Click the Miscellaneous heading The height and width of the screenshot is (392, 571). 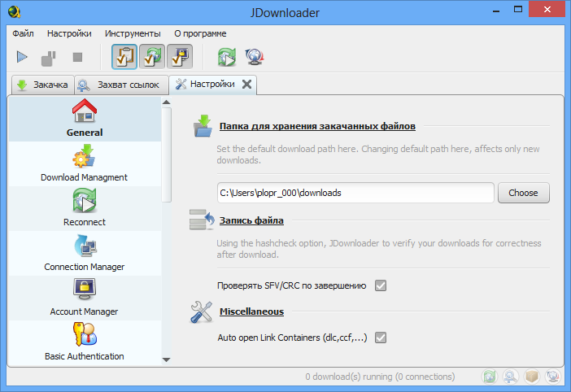click(251, 311)
